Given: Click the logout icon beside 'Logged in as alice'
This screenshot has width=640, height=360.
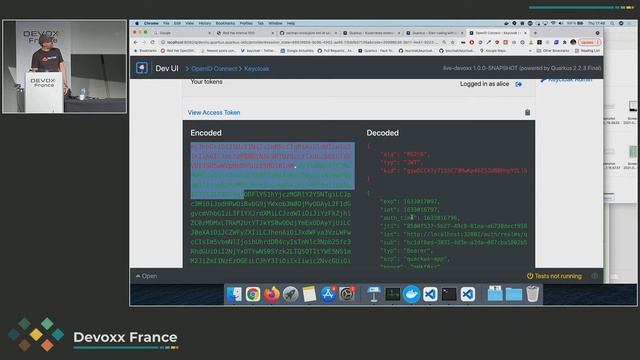Looking at the screenshot, I should pyautogui.click(x=518, y=84).
